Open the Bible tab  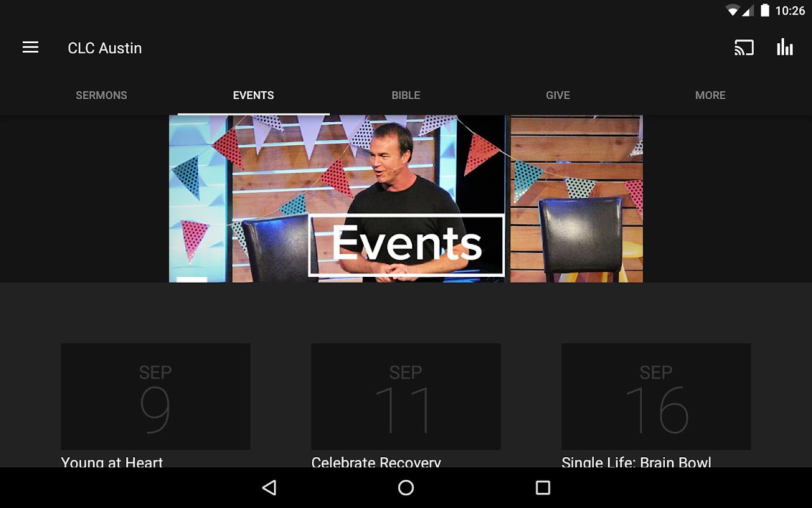tap(406, 95)
